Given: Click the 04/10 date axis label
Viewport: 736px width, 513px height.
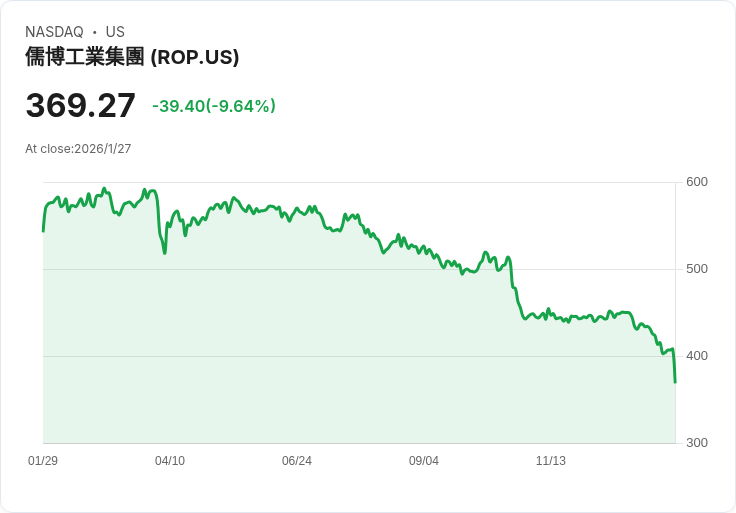Looking at the screenshot, I should 170,461.
